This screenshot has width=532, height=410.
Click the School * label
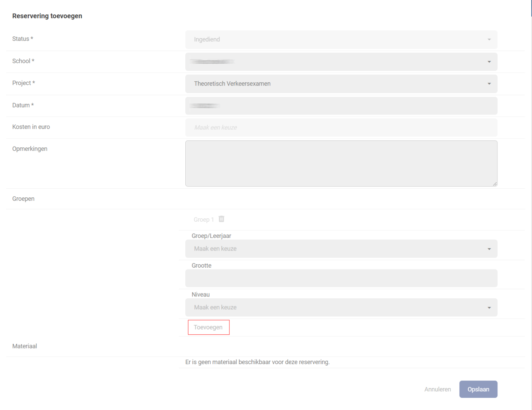pyautogui.click(x=23, y=61)
